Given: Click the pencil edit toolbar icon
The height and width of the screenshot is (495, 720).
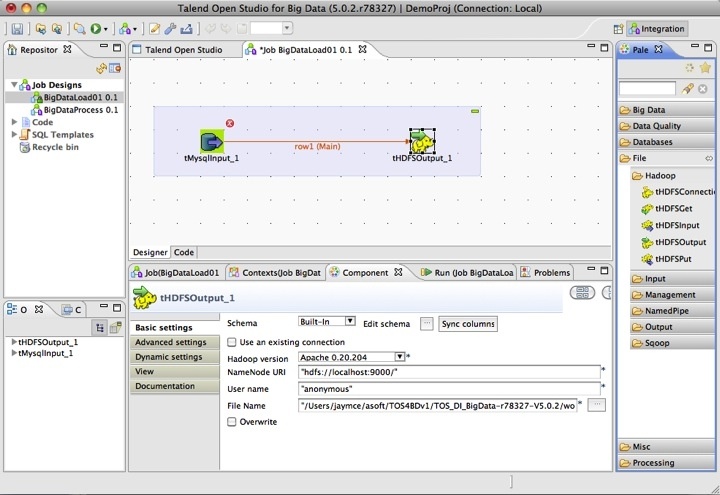Looking at the screenshot, I should [155, 29].
